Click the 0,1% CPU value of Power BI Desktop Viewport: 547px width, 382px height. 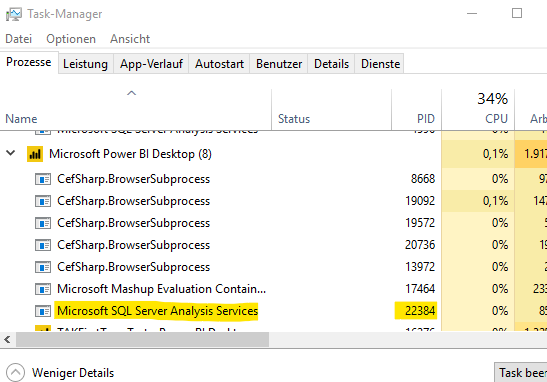tap(495, 154)
